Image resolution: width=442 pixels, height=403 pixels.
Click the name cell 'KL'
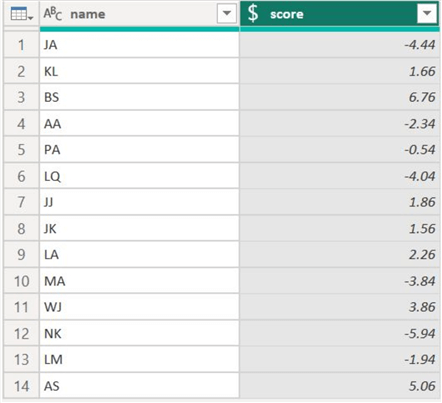(139, 71)
